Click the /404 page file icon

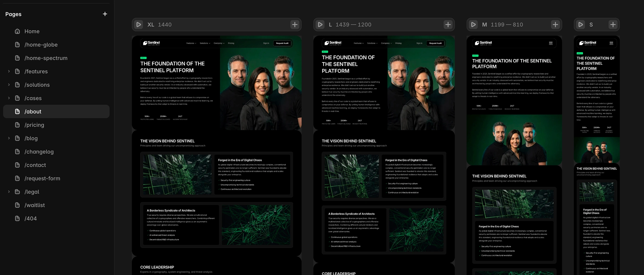(17, 219)
